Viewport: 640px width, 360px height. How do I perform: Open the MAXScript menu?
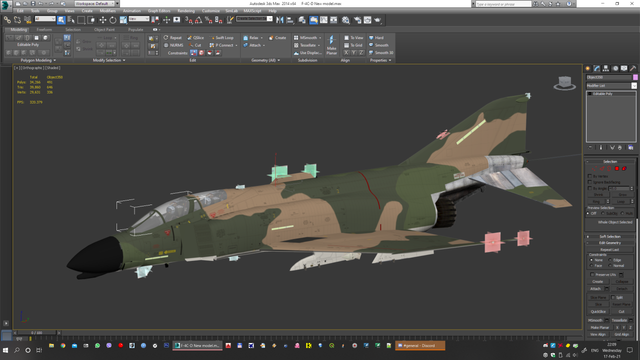point(252,11)
